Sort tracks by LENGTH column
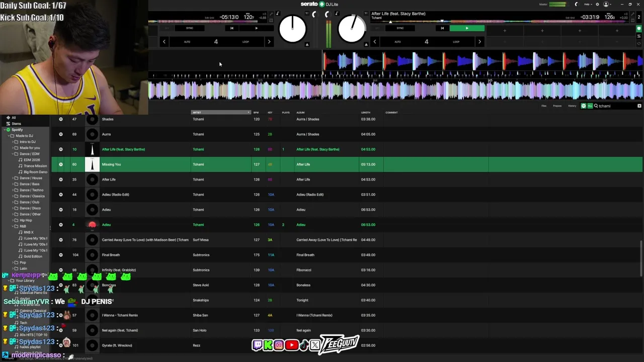This screenshot has width=644, height=362. pyautogui.click(x=366, y=113)
